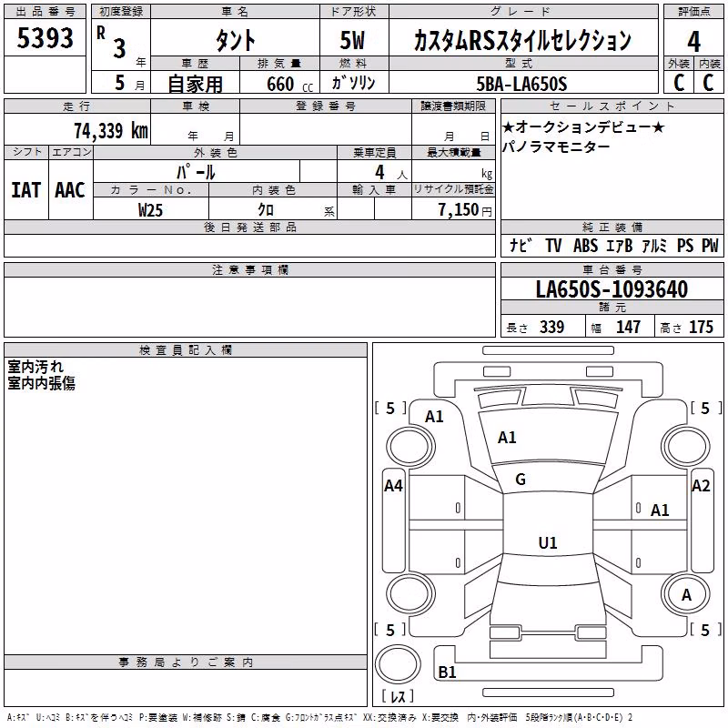
Task: Click the エアB equipment entry
Action: (x=620, y=245)
